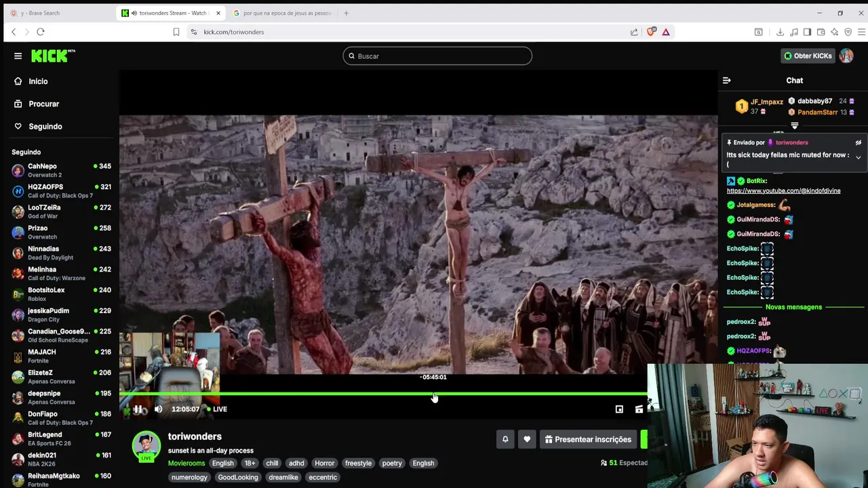Open the browser downloads icon
The width and height of the screenshot is (868, 488).
click(x=780, y=32)
